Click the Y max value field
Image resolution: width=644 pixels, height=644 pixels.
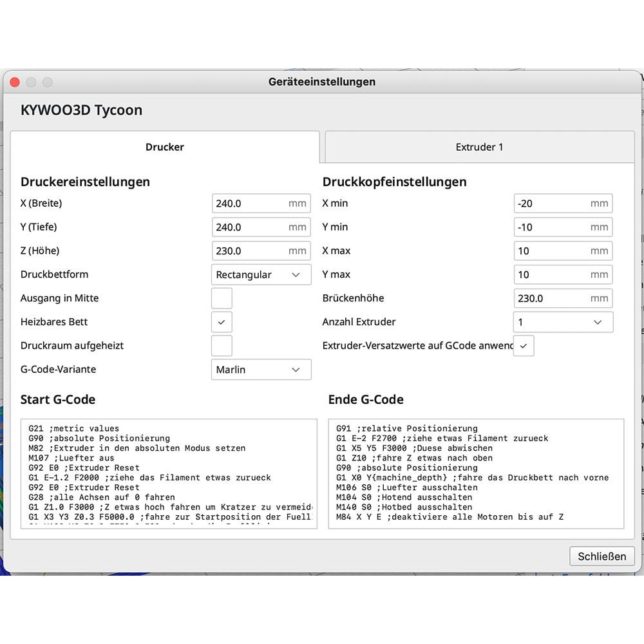pyautogui.click(x=563, y=275)
